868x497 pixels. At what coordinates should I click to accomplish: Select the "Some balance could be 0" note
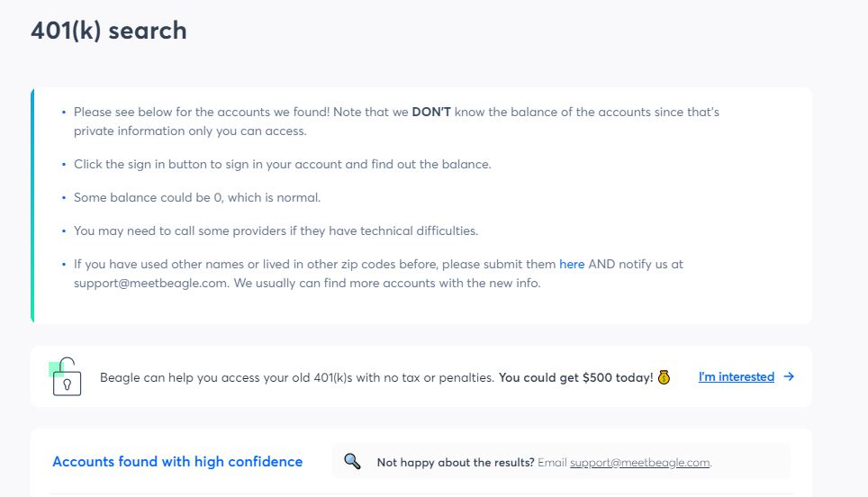(196, 197)
